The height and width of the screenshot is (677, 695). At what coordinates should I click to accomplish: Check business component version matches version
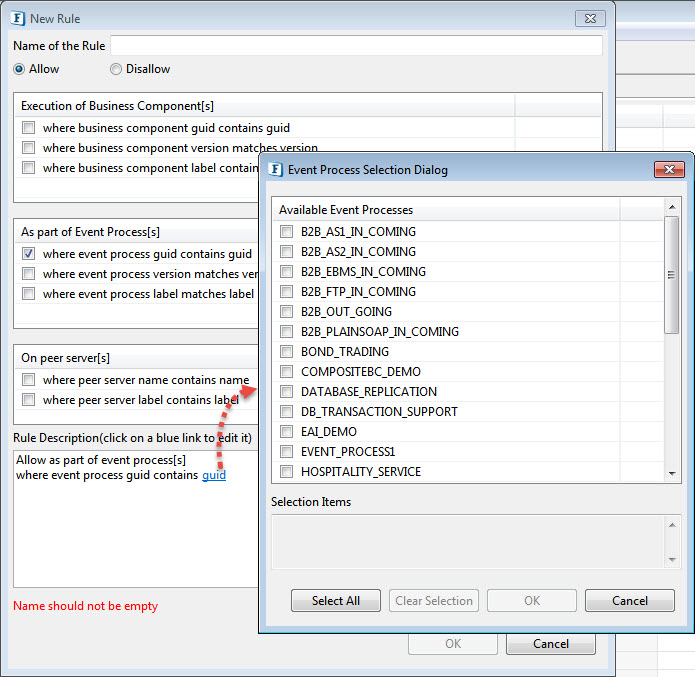(x=28, y=148)
